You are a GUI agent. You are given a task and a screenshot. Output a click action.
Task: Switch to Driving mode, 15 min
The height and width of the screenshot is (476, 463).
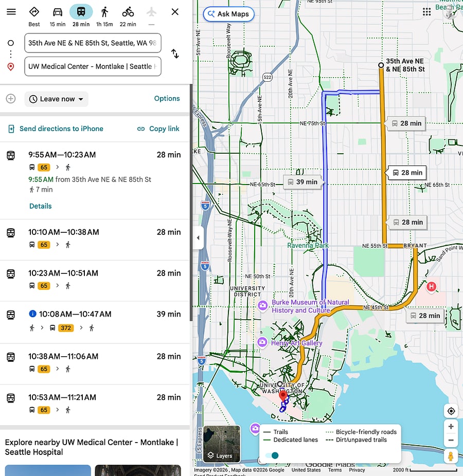point(58,16)
